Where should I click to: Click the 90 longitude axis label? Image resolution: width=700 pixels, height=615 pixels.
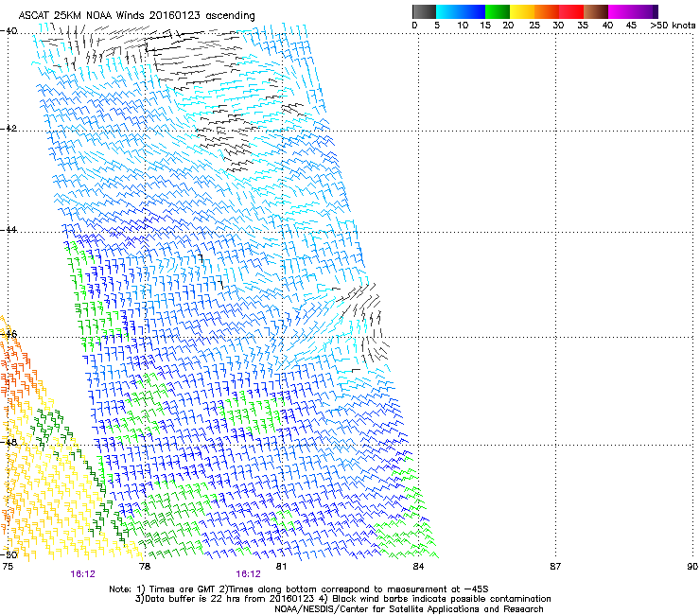(692, 567)
